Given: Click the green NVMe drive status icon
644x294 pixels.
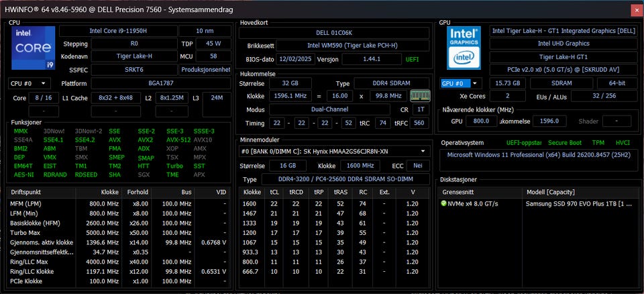Looking at the screenshot, I should tap(443, 203).
